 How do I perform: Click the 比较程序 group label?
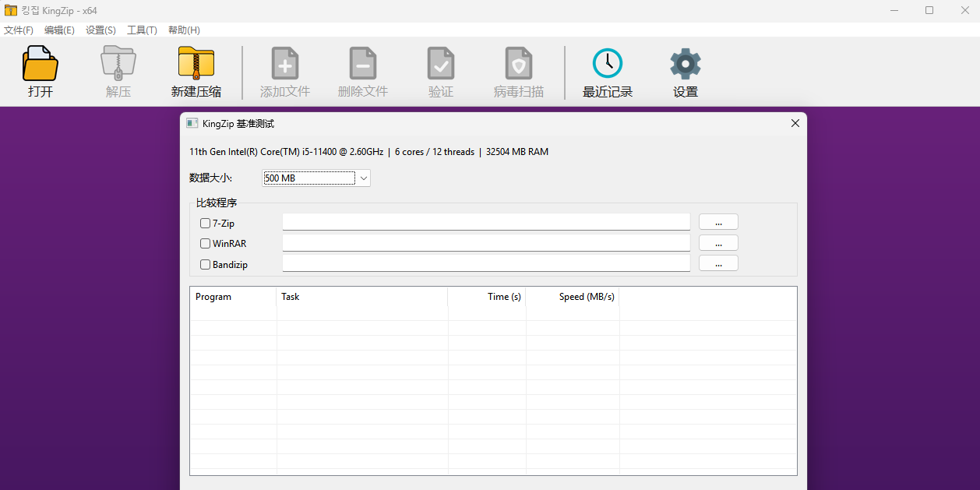click(x=217, y=203)
